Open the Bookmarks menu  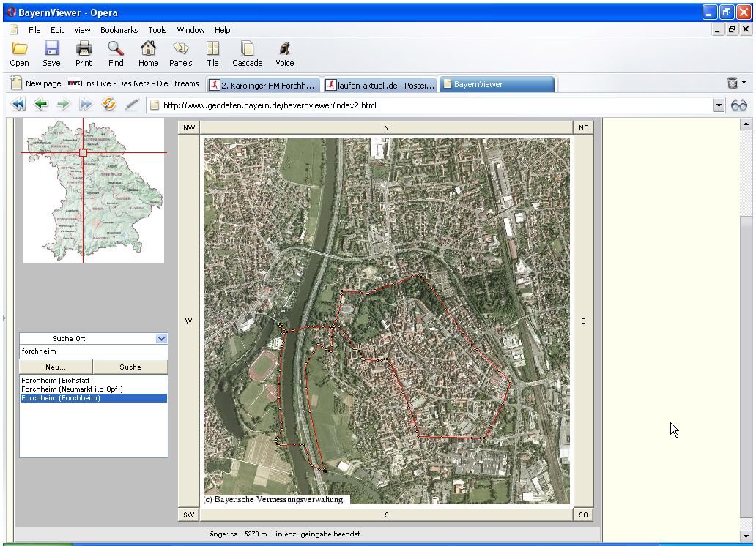pos(119,30)
